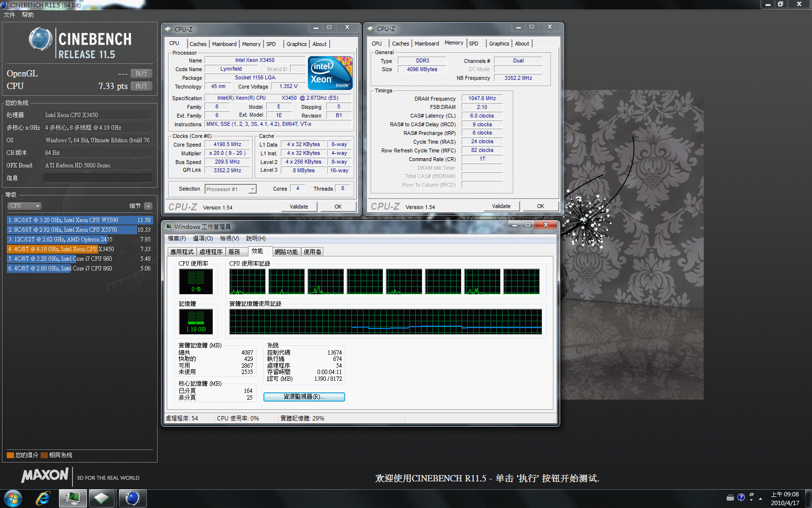Show hidden tray icons arrow
This screenshot has width=812, height=508.
click(760, 498)
